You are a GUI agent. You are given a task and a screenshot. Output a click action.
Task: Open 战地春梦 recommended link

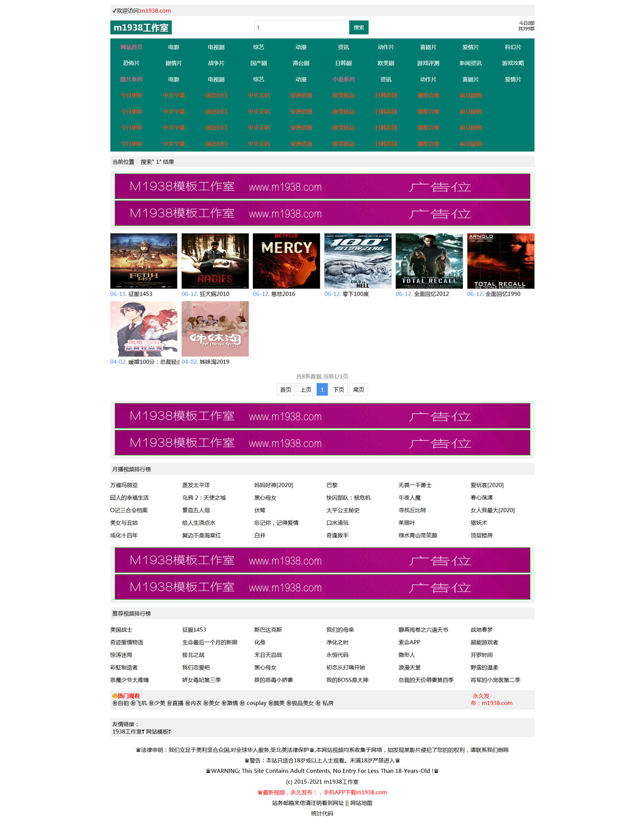click(482, 630)
